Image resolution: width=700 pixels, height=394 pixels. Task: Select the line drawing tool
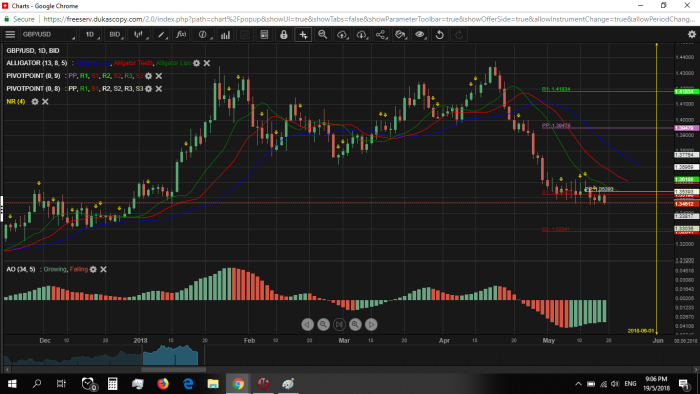pos(161,34)
